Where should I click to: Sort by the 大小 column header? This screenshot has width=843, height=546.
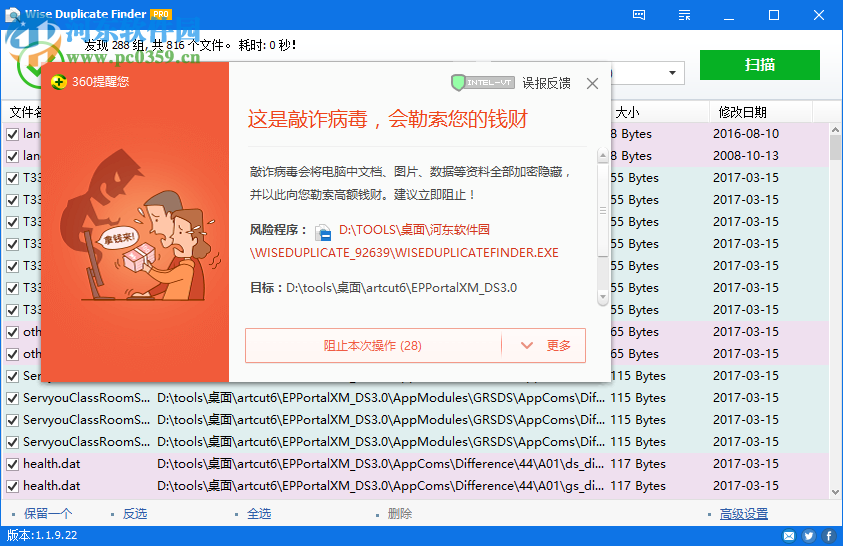659,112
